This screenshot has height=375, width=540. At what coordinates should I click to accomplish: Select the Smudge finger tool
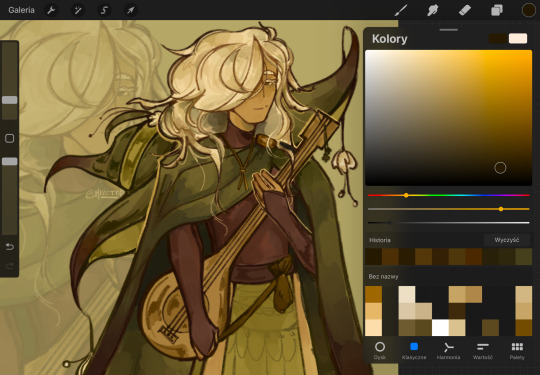(x=433, y=10)
